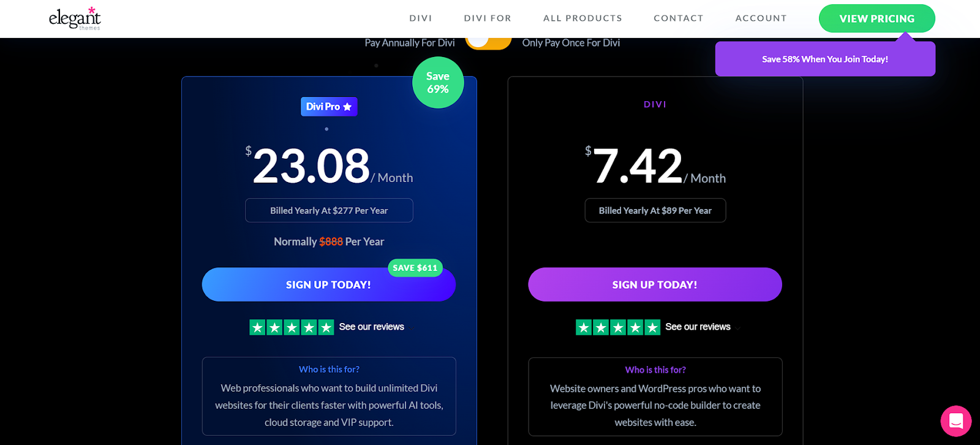The height and width of the screenshot is (445, 980).
Task: Open See our reviews for Divi Pro
Action: click(372, 327)
